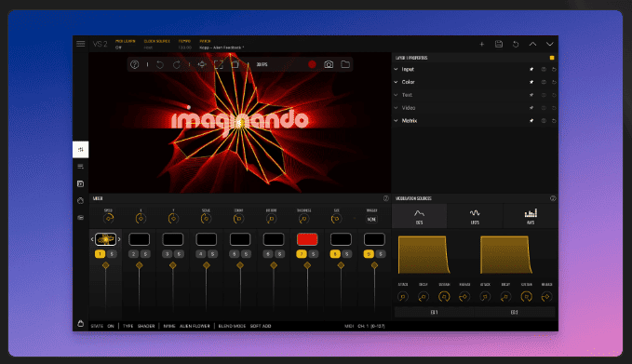Image resolution: width=632 pixels, height=364 pixels.
Task: Open the hamburger main menu
Action: pos(81,44)
